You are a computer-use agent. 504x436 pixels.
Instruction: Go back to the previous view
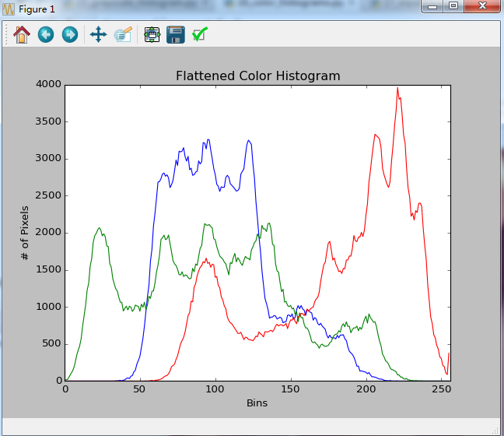pos(46,34)
